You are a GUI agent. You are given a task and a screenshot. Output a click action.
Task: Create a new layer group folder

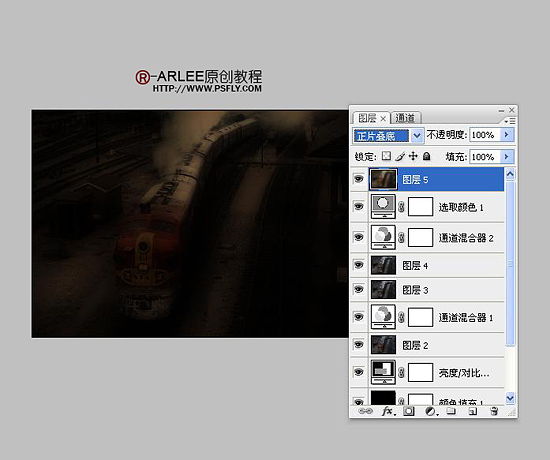click(451, 411)
